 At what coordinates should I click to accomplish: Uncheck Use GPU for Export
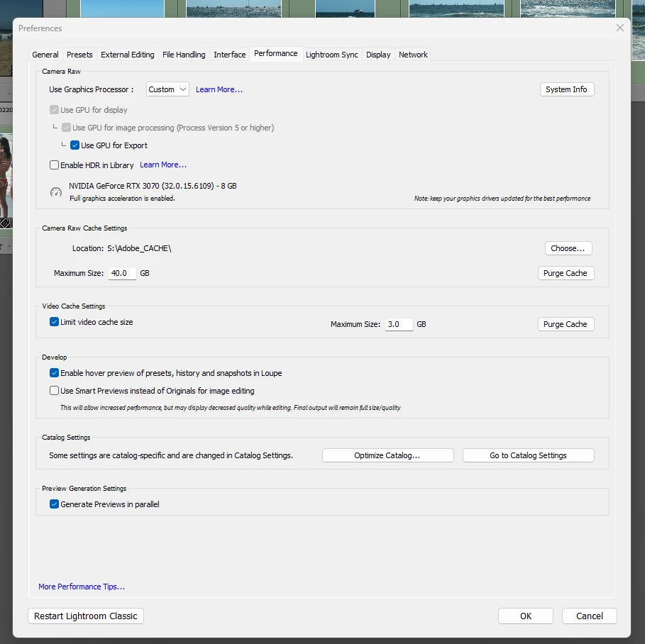[x=75, y=145]
